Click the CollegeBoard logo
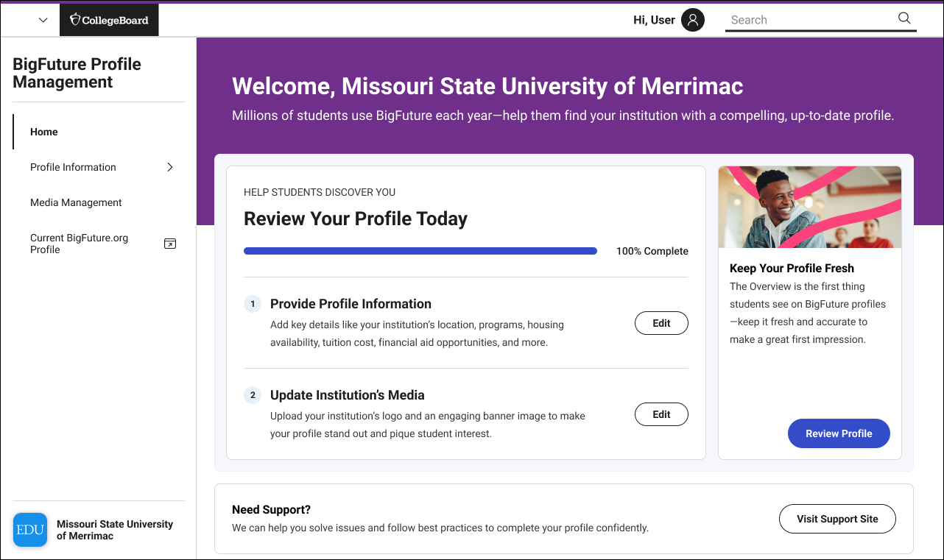The width and height of the screenshot is (944, 560). pyautogui.click(x=109, y=20)
